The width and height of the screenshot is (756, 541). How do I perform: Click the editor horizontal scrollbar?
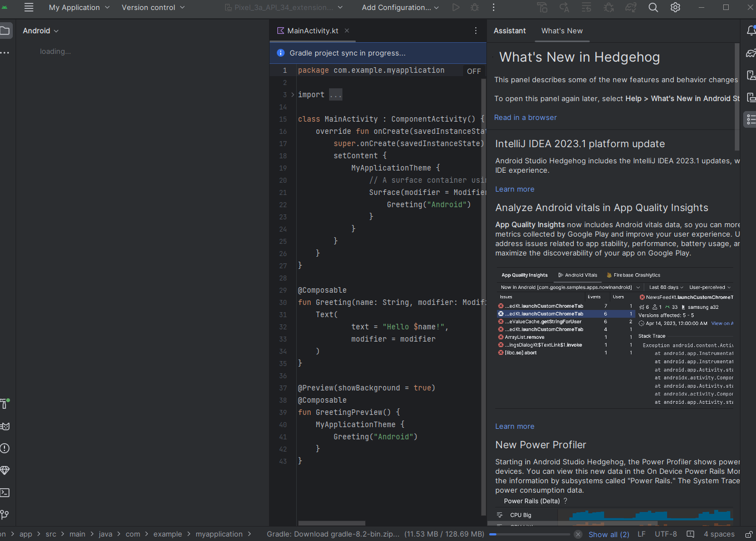click(x=332, y=523)
